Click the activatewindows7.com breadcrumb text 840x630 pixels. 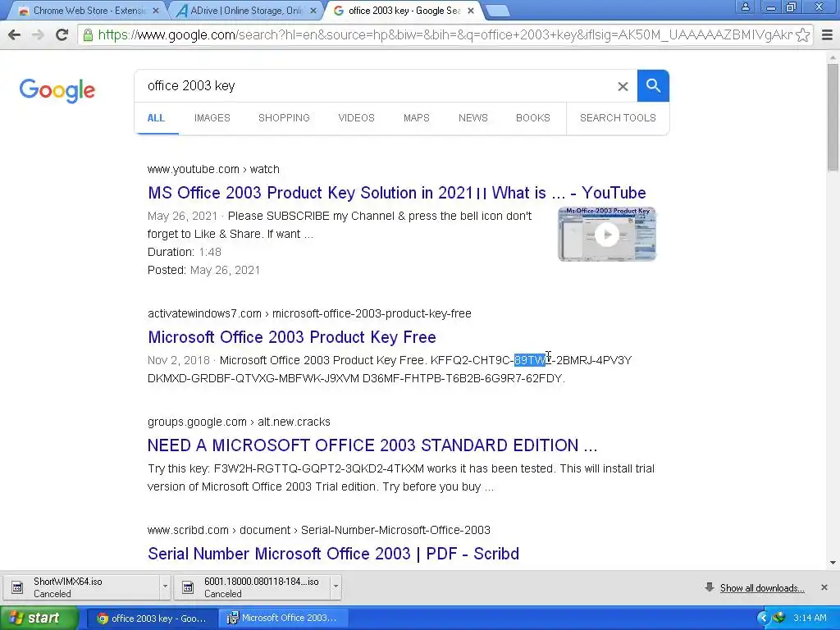[309, 313]
